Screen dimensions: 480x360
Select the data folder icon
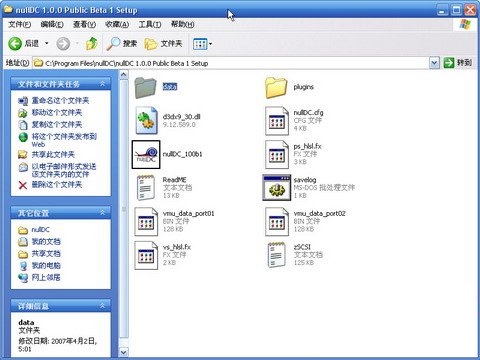pyautogui.click(x=145, y=87)
